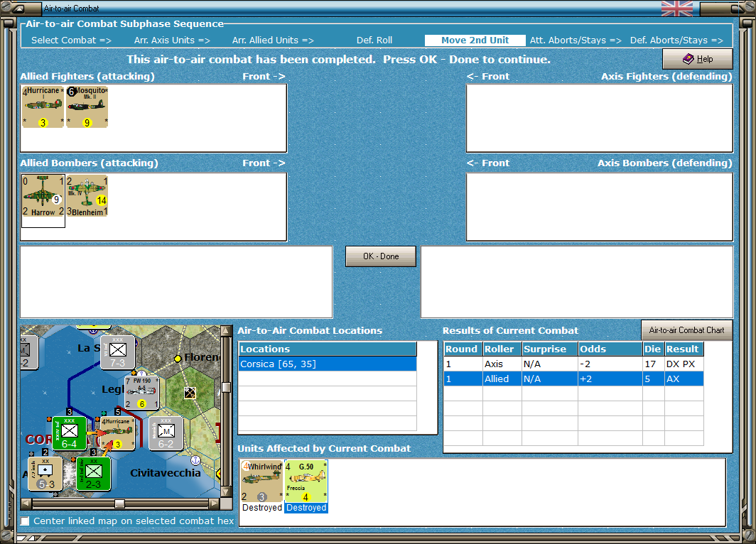
Task: Select the Axis roller round 1 row
Action: [573, 364]
